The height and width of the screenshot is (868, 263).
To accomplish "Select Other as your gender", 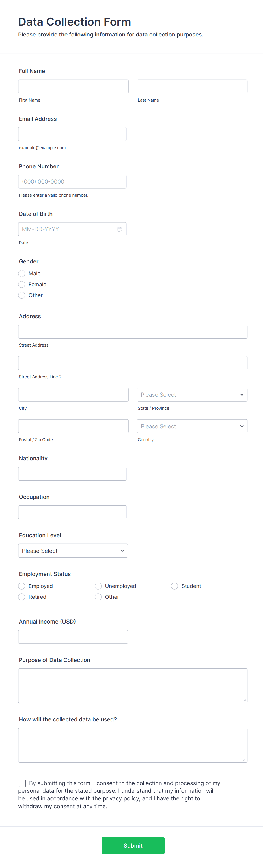I will click(21, 295).
